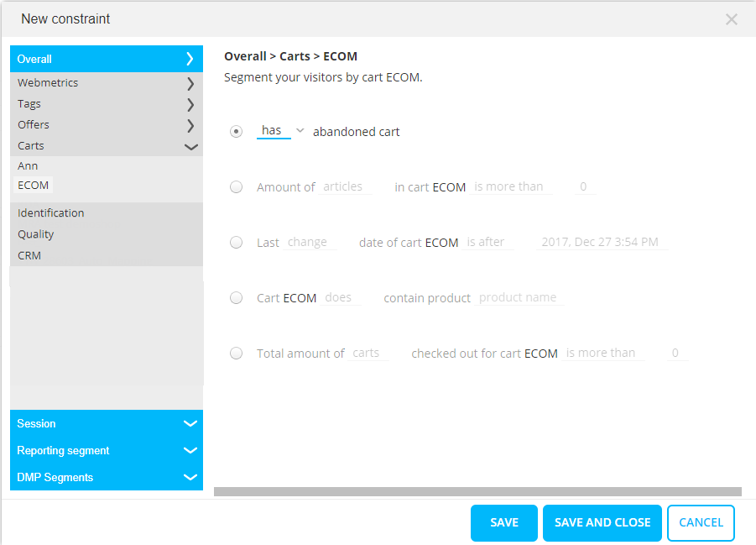Select the abandoned cart radio option
The width and height of the screenshot is (756, 545).
(x=237, y=132)
